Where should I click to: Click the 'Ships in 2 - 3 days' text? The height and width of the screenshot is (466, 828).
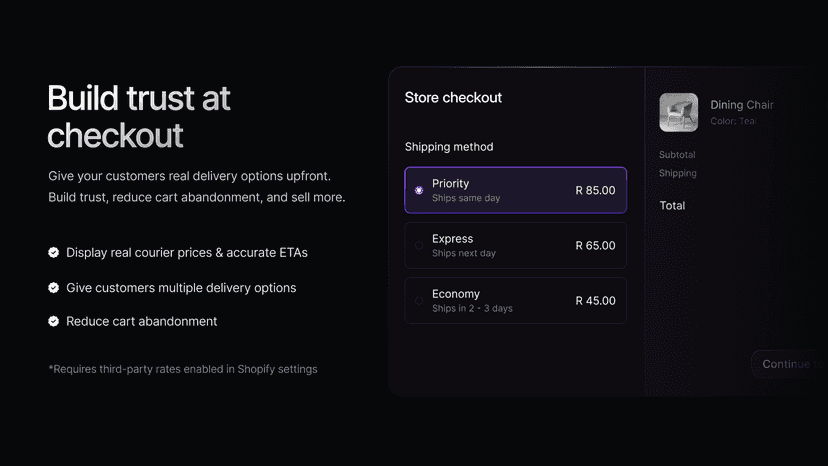tap(472, 308)
